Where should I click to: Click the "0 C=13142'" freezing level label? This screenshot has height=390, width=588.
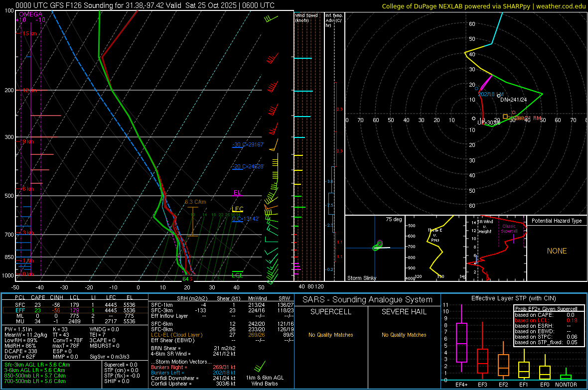pyautogui.click(x=246, y=219)
